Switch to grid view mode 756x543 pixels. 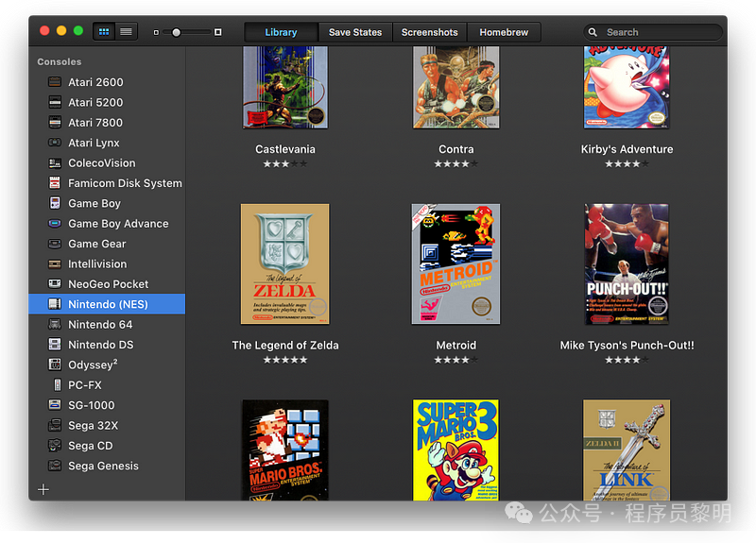104,32
